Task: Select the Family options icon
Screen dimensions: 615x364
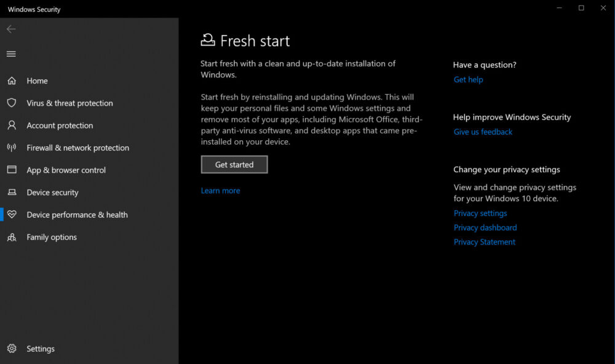Action: pos(13,237)
